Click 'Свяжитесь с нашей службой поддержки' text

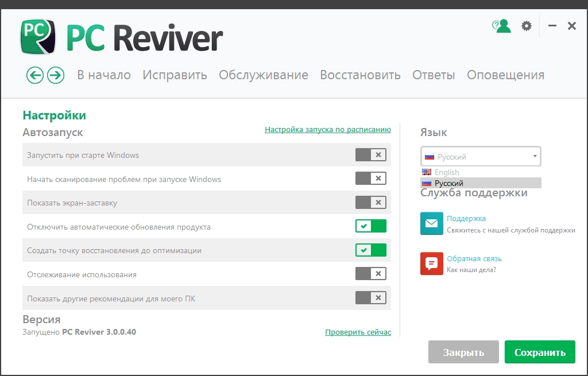tap(510, 230)
